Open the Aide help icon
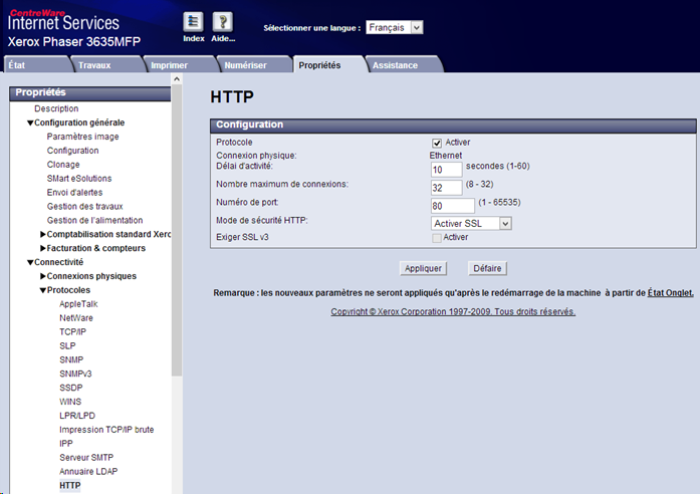Image resolution: width=700 pixels, height=494 pixels. pyautogui.click(x=223, y=22)
